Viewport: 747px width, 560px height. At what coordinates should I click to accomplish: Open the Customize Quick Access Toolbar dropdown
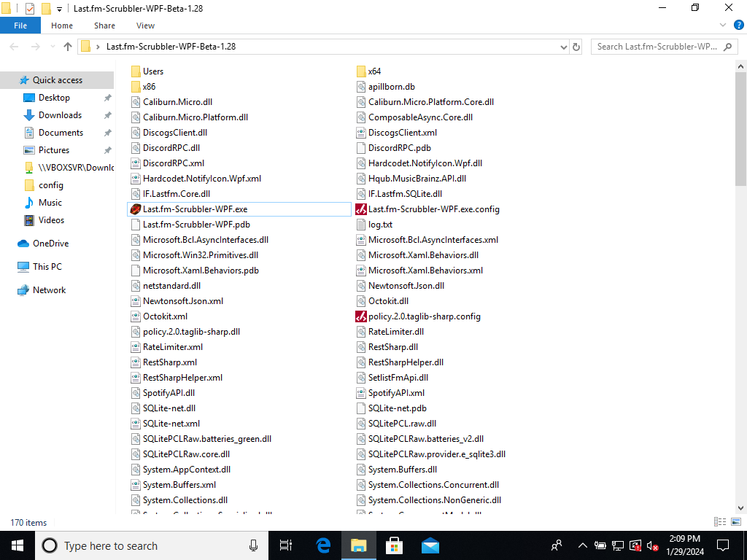click(58, 9)
